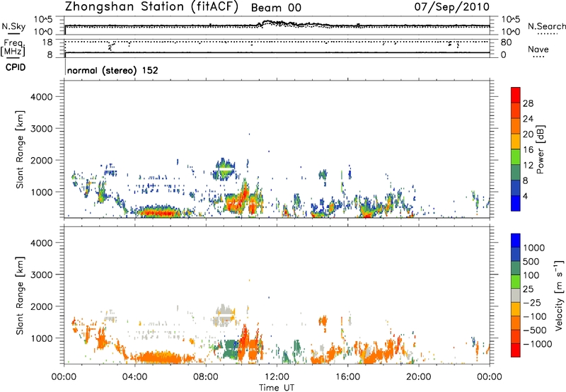Click the 'normal (stereo) 152' mode text
This screenshot has width=566, height=392.
coord(112,70)
